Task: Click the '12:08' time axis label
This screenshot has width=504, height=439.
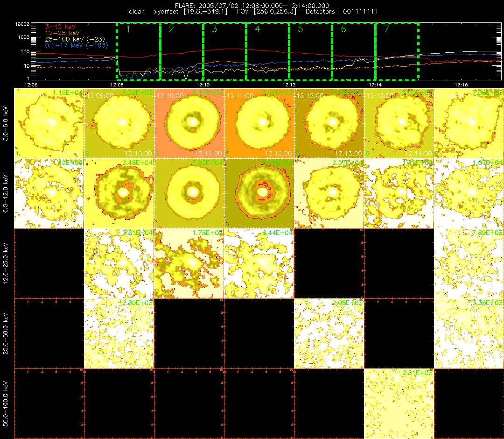Action: point(117,85)
